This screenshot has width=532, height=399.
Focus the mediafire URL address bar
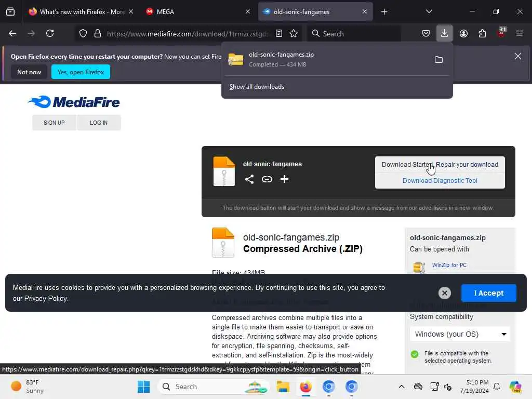coord(187,34)
